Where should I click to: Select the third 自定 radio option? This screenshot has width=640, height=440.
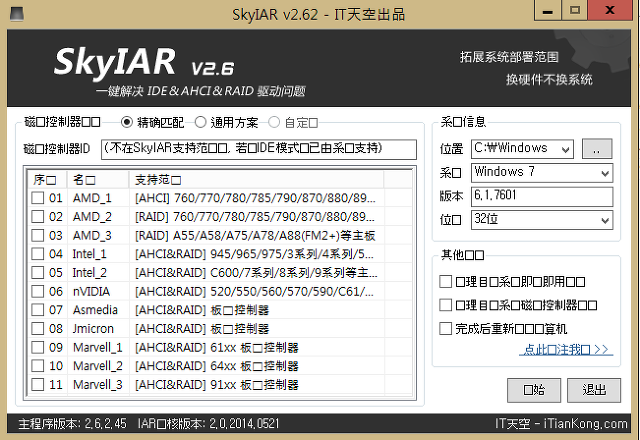click(x=274, y=122)
